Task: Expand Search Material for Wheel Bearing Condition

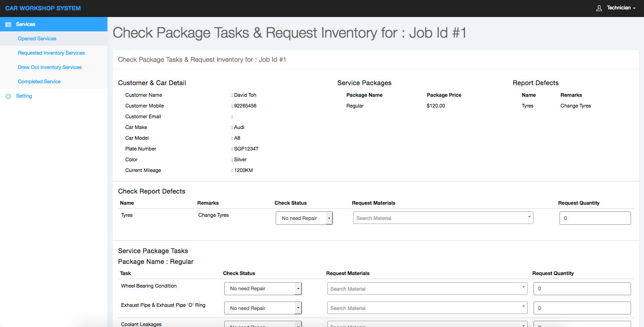Action: pos(427,289)
